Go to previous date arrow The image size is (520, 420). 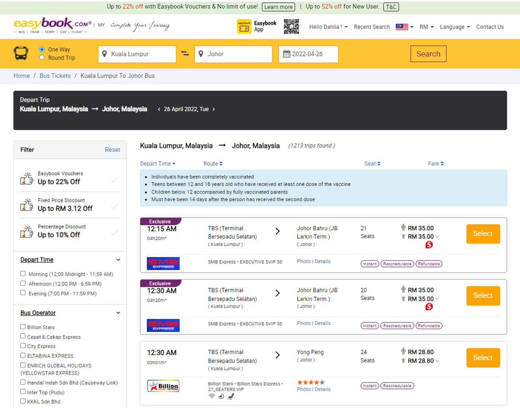click(x=159, y=109)
